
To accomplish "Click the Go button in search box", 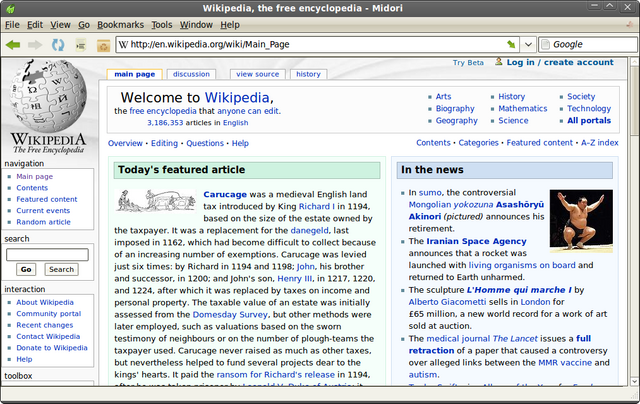I will point(26,269).
